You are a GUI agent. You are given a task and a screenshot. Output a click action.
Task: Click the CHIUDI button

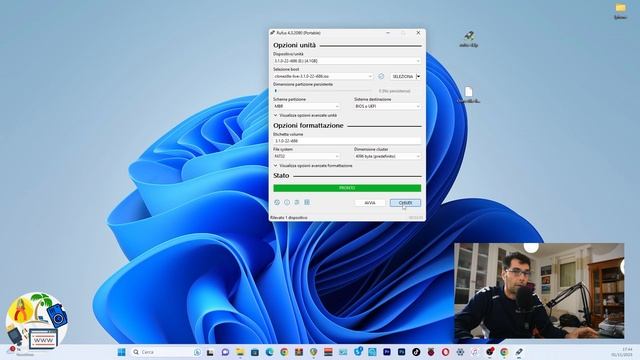click(x=405, y=203)
